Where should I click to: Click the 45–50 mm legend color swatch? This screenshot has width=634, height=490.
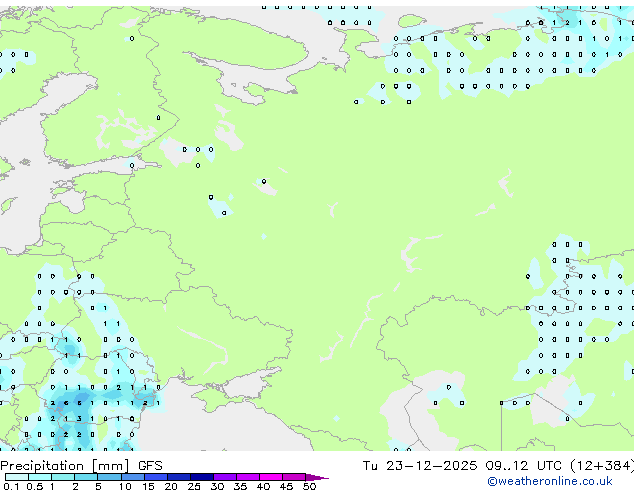[x=294, y=477]
